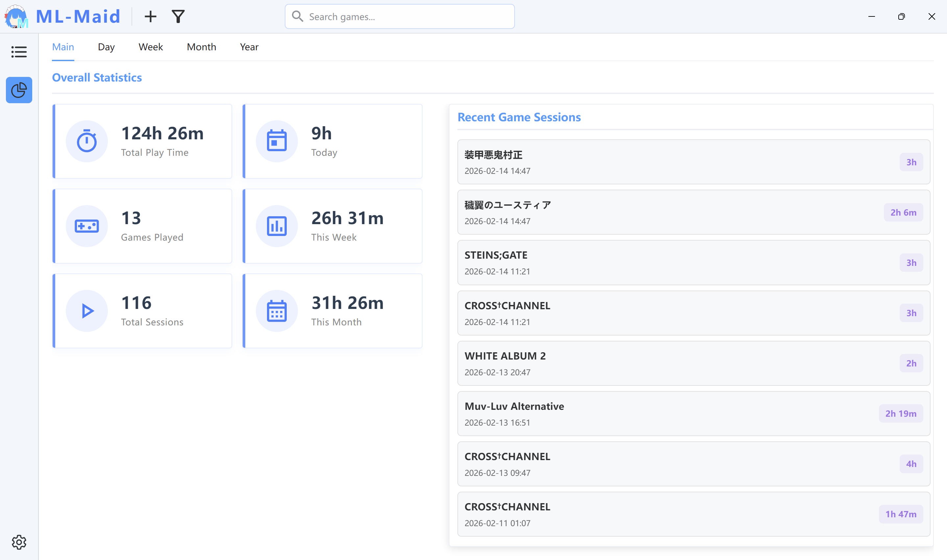Image resolution: width=947 pixels, height=560 pixels.
Task: Click the 31h 26m This Month value
Action: [x=347, y=303]
